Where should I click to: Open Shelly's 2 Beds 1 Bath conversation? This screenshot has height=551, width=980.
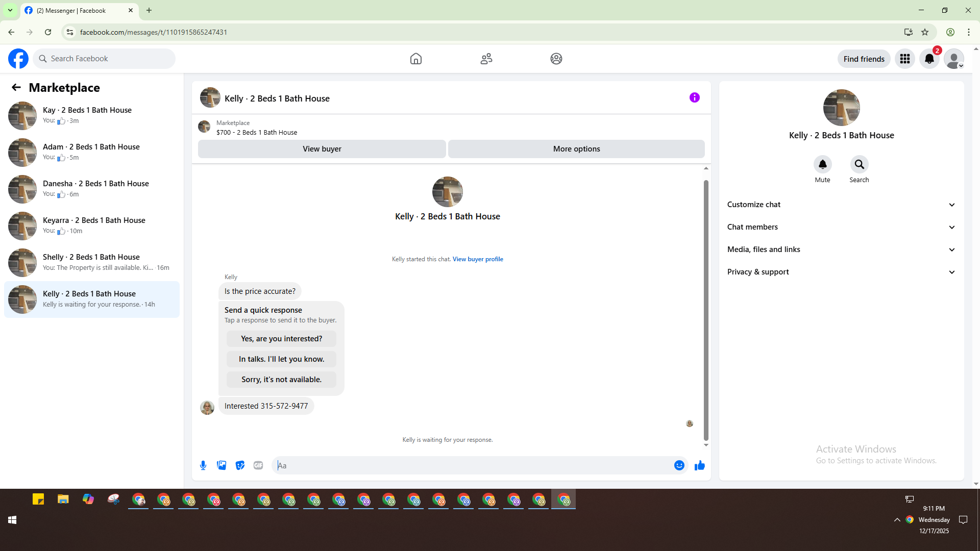click(x=92, y=262)
